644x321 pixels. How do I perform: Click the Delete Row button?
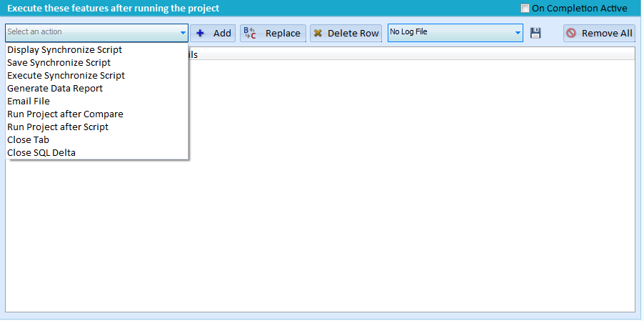point(346,34)
